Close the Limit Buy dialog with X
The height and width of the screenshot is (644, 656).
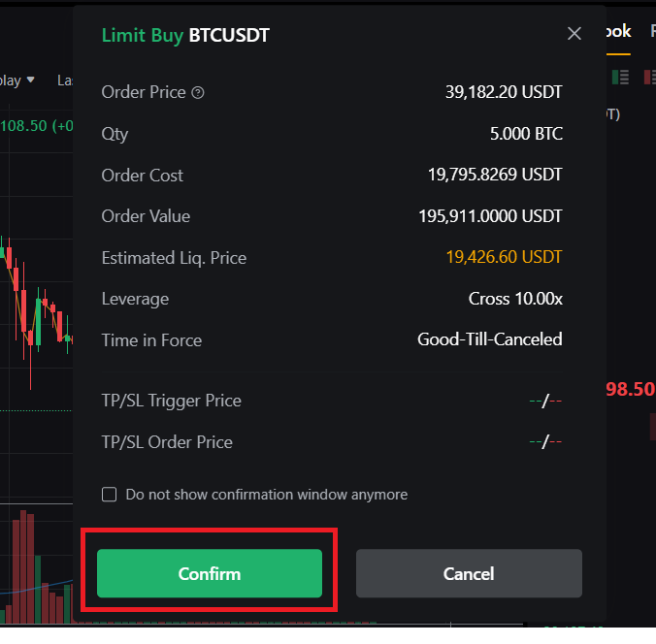(574, 33)
